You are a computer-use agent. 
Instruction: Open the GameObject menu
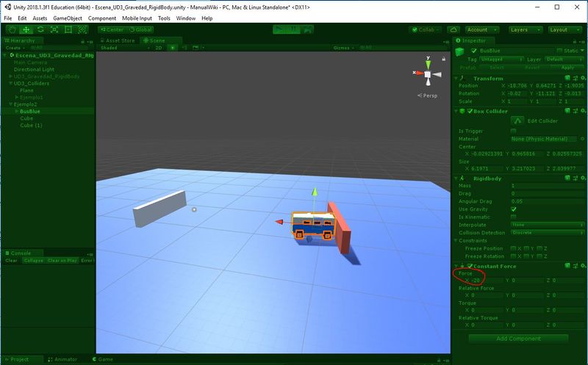[x=68, y=18]
